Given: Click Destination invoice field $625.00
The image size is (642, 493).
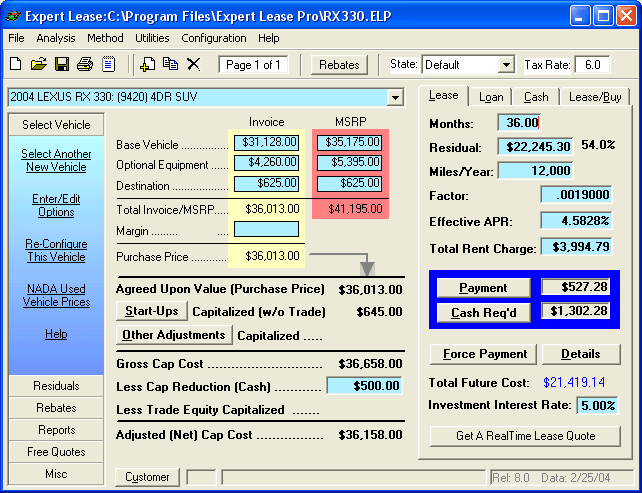Looking at the screenshot, I should coord(266,183).
